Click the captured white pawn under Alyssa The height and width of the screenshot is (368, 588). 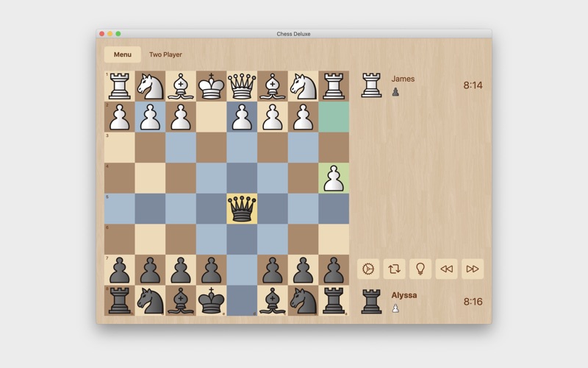[x=395, y=308]
